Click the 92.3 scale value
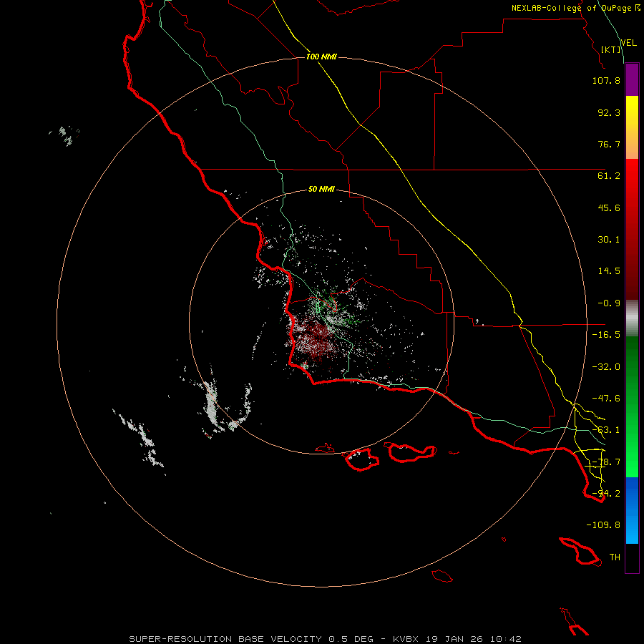 pos(609,112)
